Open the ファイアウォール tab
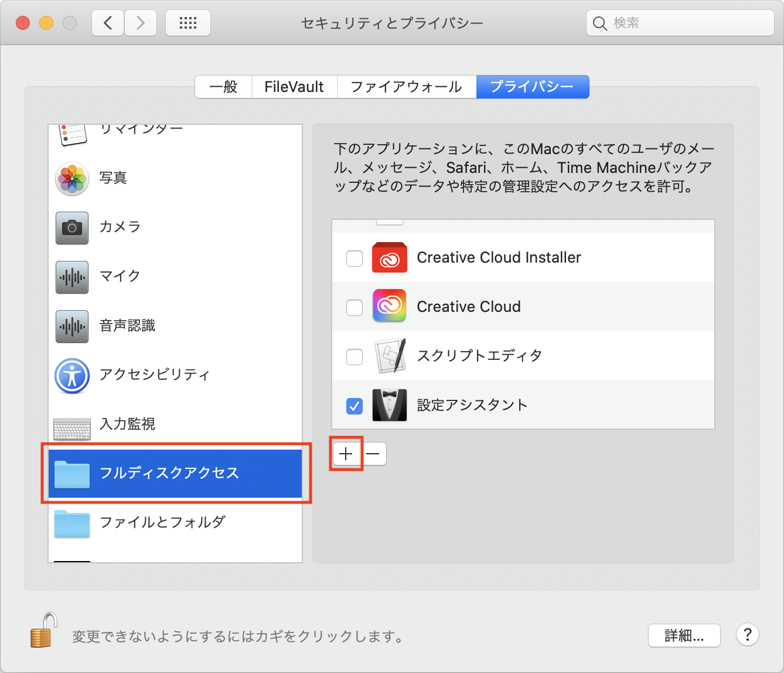 [405, 86]
